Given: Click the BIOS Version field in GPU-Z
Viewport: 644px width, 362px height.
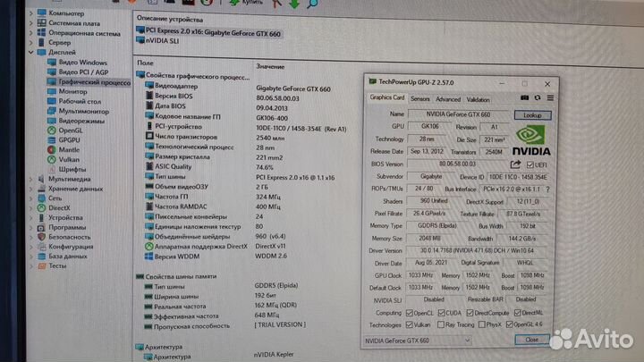Looking at the screenshot, I should pyautogui.click(x=457, y=164).
